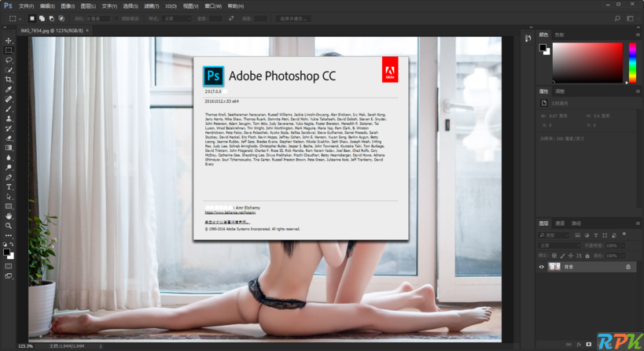Open the 图像(I) menu
The width and height of the screenshot is (644, 351).
pyautogui.click(x=68, y=6)
